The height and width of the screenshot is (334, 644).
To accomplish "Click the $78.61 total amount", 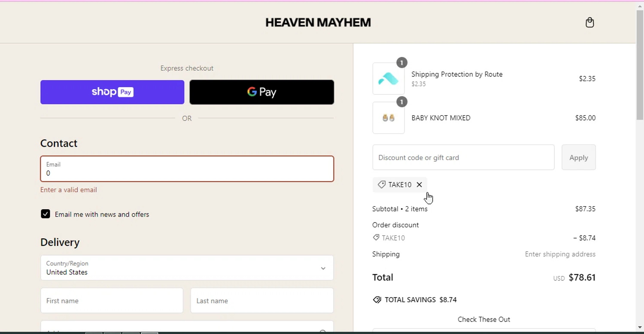I will coord(582,277).
